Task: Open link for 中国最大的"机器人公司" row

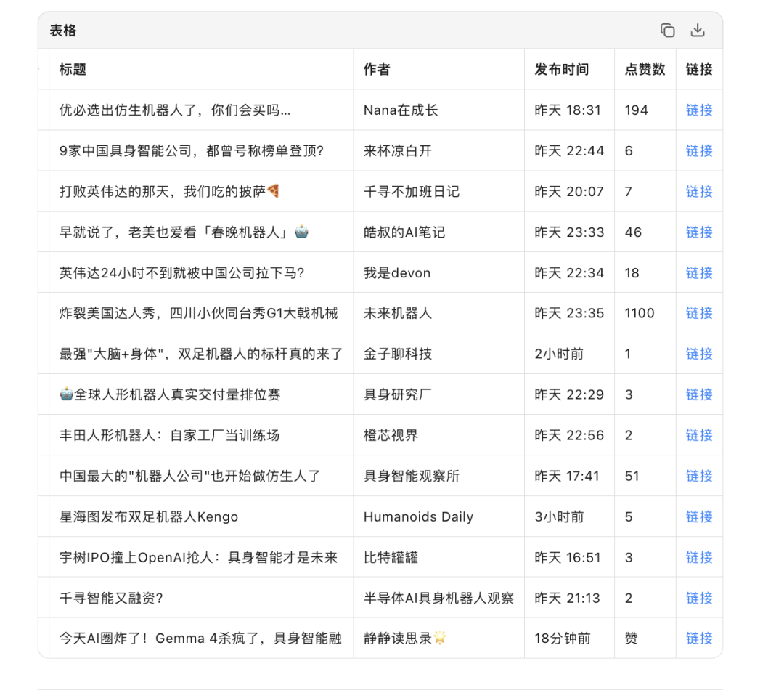Action: 698,476
